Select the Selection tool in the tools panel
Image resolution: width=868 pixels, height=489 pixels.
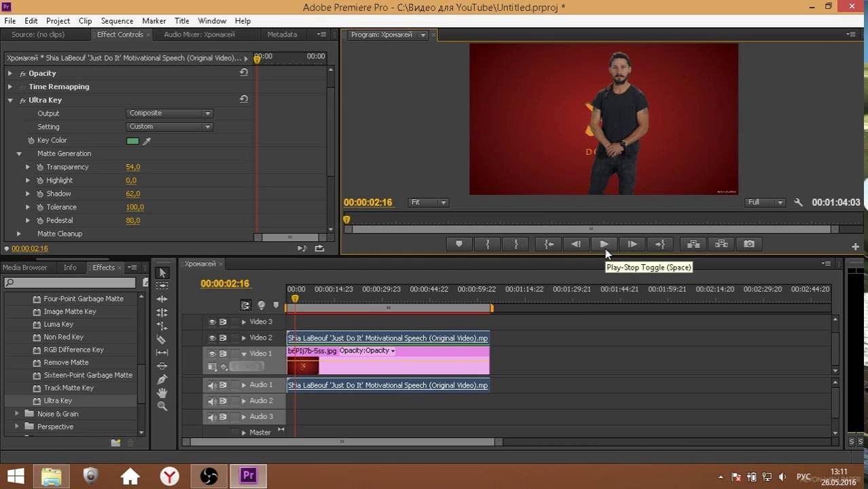coord(162,272)
